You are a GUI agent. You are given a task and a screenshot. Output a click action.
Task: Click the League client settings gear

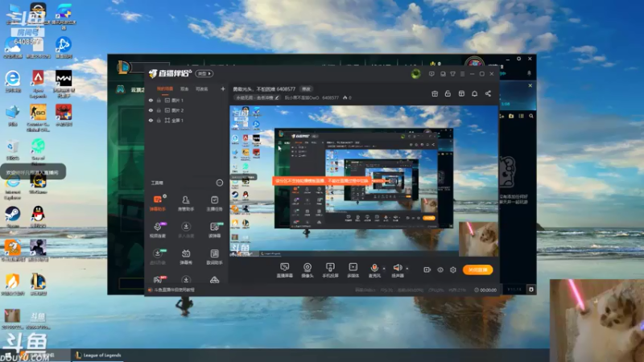tap(518, 59)
